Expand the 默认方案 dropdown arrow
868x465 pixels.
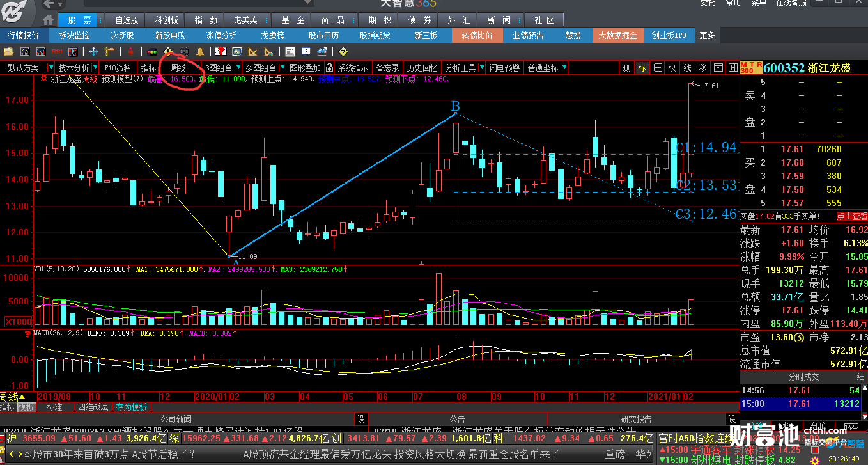click(x=51, y=67)
